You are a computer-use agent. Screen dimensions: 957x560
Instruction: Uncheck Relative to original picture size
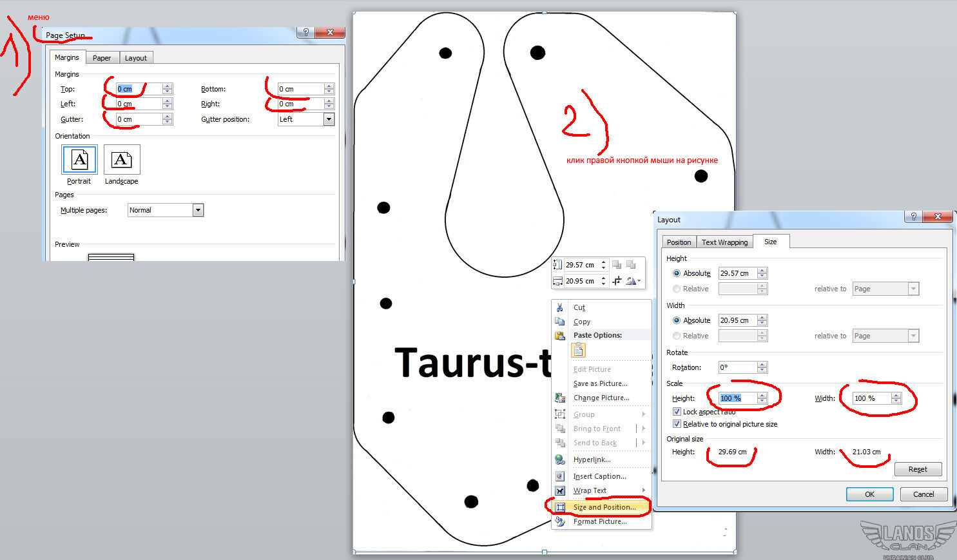677,424
